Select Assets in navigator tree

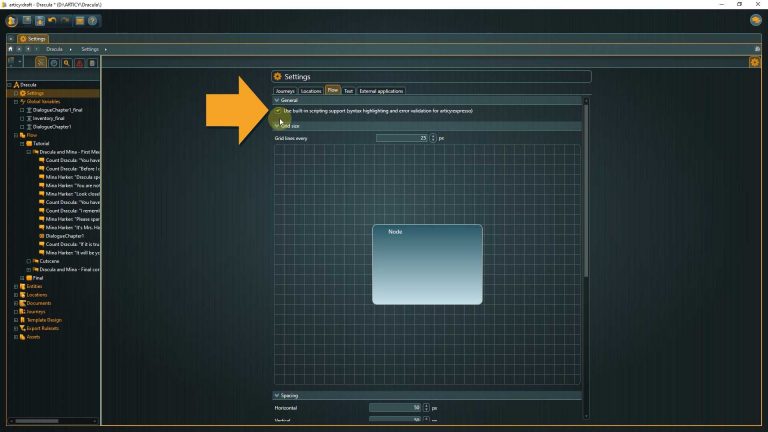pos(33,337)
